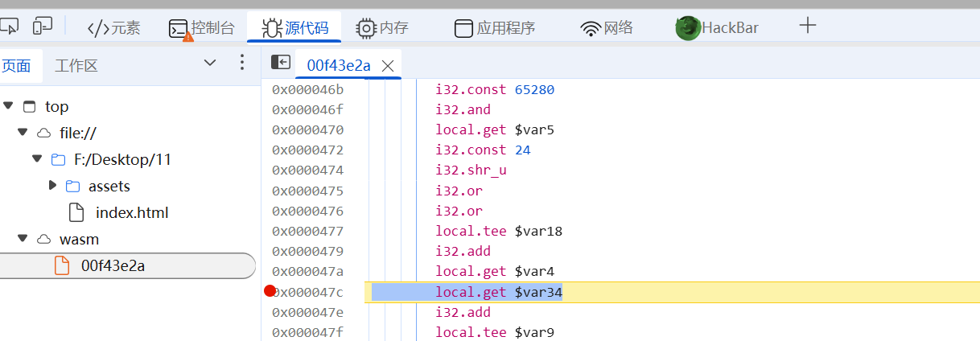
Task: Set breakpoint at line 0x0000474
Action: point(307,170)
